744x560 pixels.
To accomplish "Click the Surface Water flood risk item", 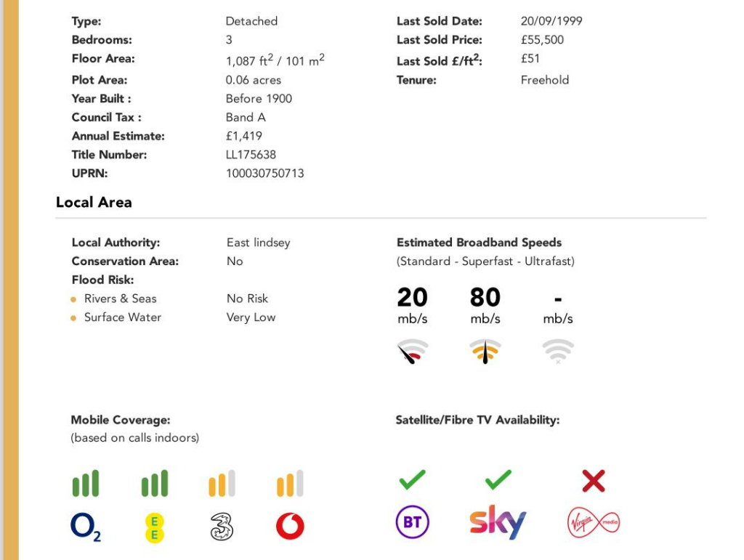I will click(x=122, y=317).
